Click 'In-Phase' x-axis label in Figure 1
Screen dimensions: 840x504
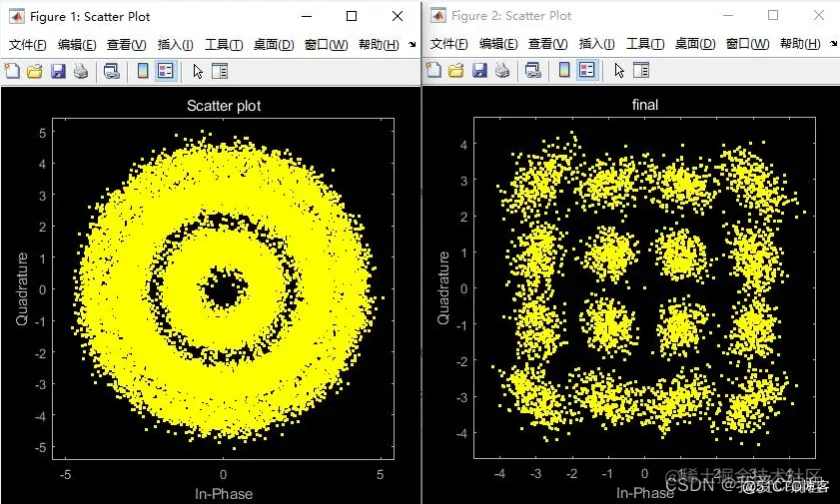(224, 493)
